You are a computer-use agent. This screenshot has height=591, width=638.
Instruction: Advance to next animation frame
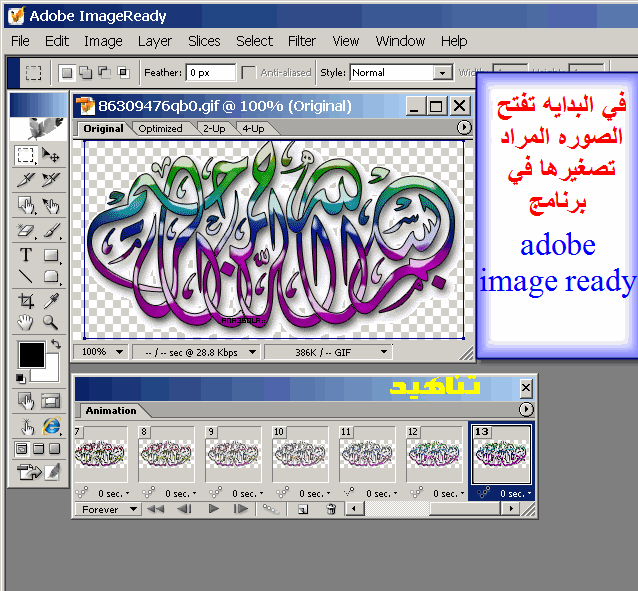(241, 509)
